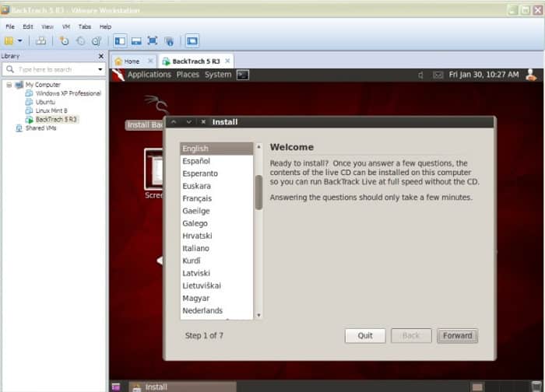Close the BackTrack 5 R3 tab
The width and height of the screenshot is (545, 392).
(227, 61)
